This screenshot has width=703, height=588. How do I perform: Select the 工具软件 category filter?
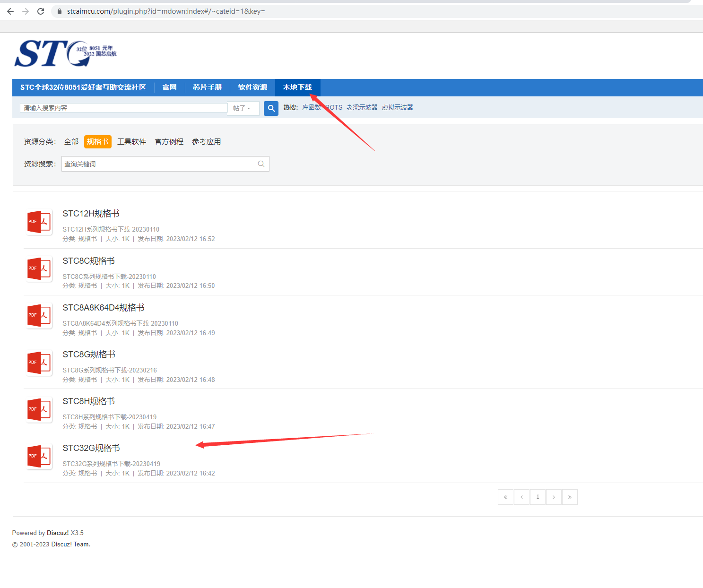132,142
